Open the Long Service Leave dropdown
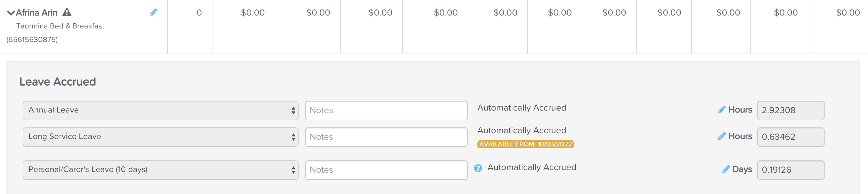Image resolution: width=868 pixels, height=194 pixels. click(160, 137)
